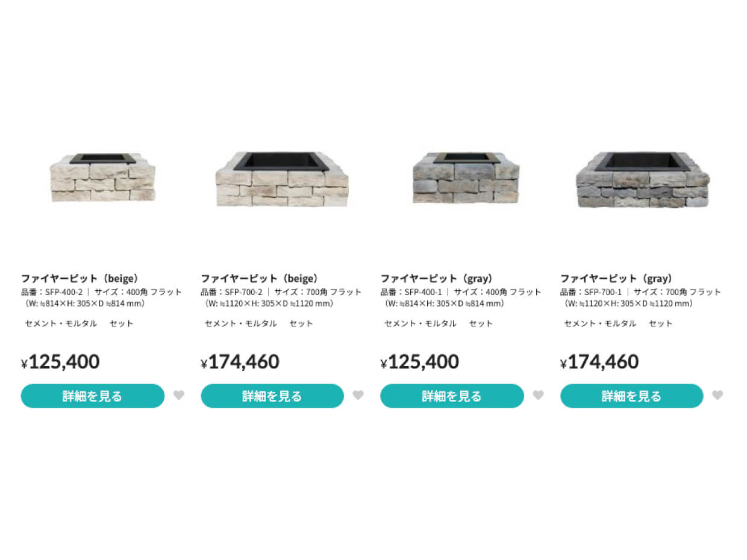Open the 700角 gray fire pit image
This screenshot has height=560, width=747.
(643, 179)
